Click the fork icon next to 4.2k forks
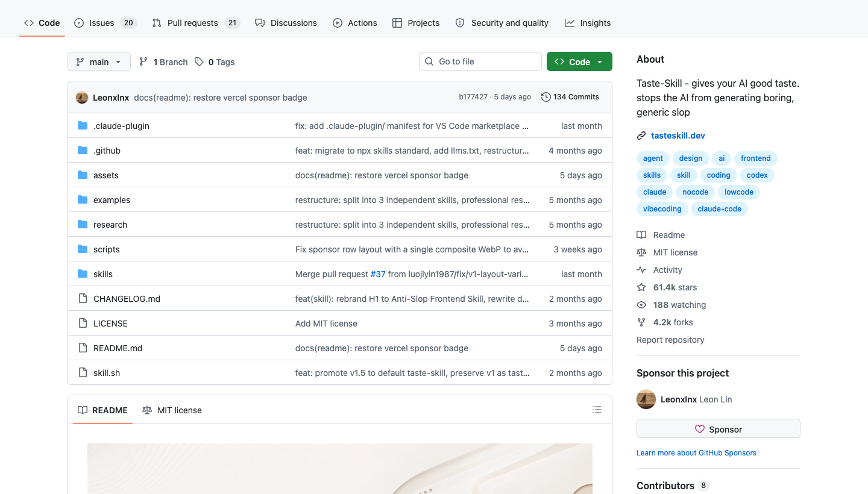 tap(641, 322)
